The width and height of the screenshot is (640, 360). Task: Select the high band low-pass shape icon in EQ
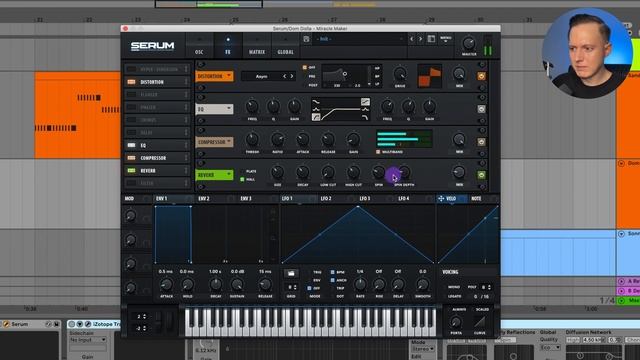365,117
